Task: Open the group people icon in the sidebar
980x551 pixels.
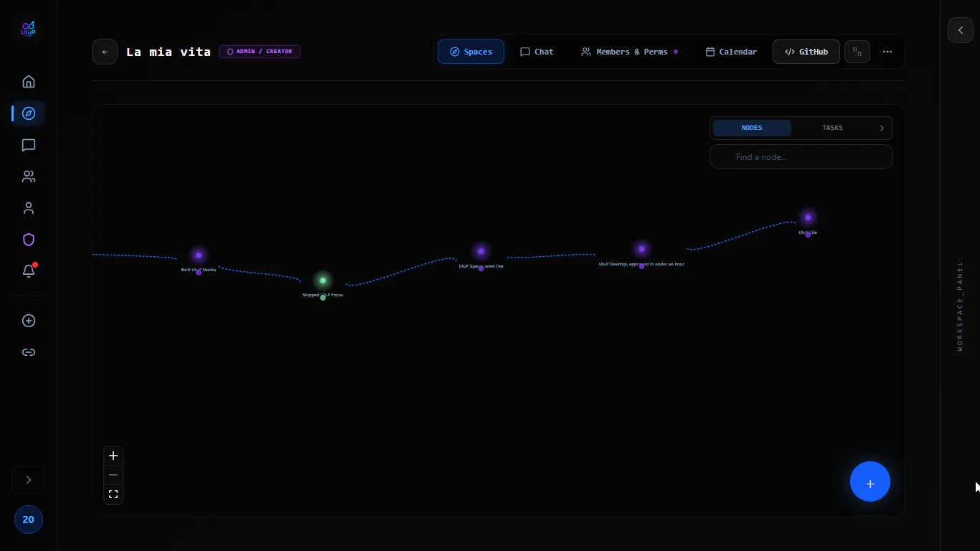Action: (x=29, y=176)
